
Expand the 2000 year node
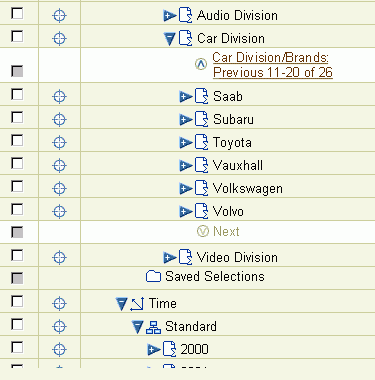(x=154, y=350)
